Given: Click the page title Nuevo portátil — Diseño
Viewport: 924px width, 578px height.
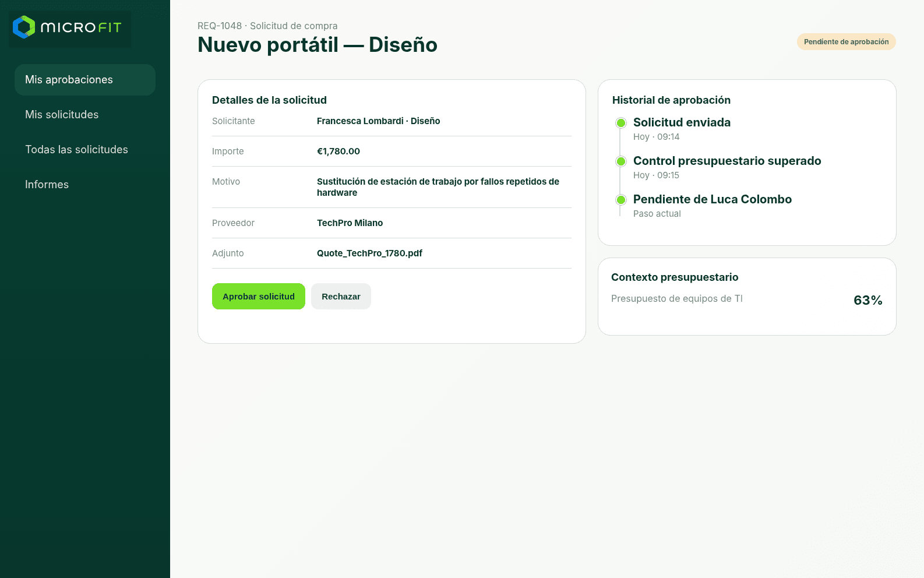Looking at the screenshot, I should (x=318, y=45).
